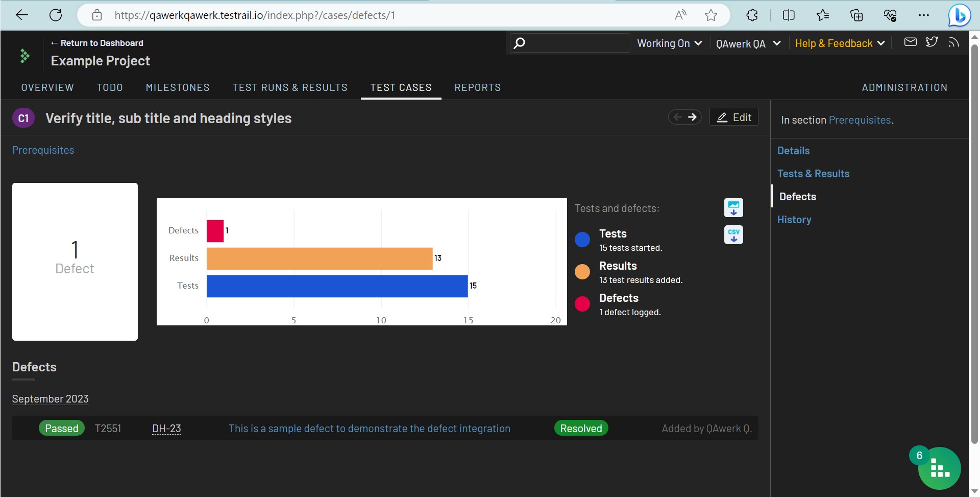Image resolution: width=980 pixels, height=497 pixels.
Task: Expand Help & Feedback menu
Action: coord(840,43)
